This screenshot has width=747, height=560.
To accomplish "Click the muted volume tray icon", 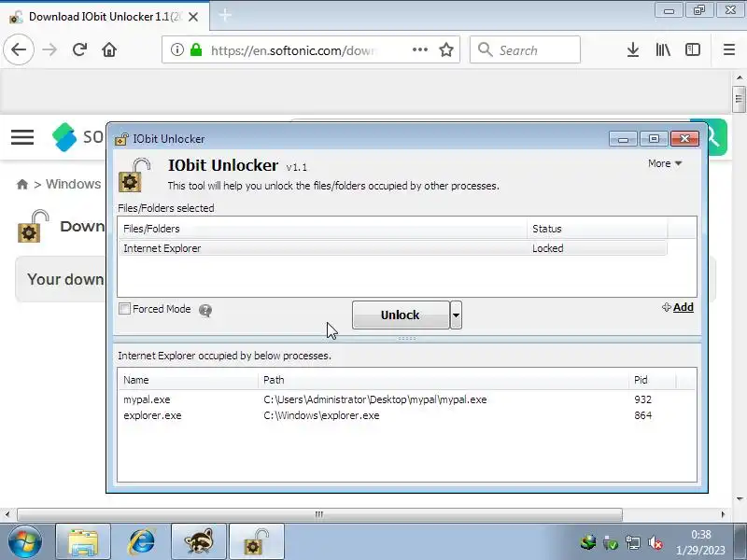I will (x=656, y=542).
